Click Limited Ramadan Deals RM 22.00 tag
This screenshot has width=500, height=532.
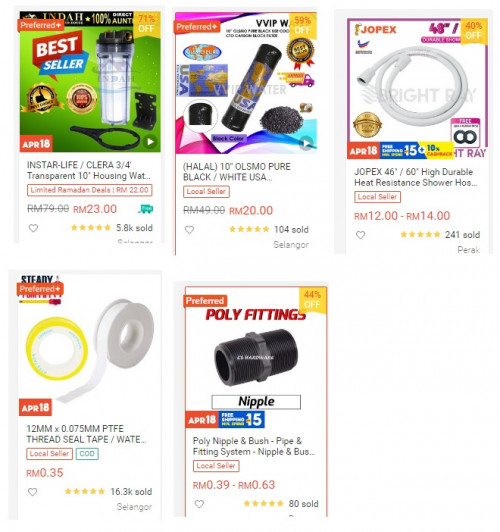[x=90, y=190]
